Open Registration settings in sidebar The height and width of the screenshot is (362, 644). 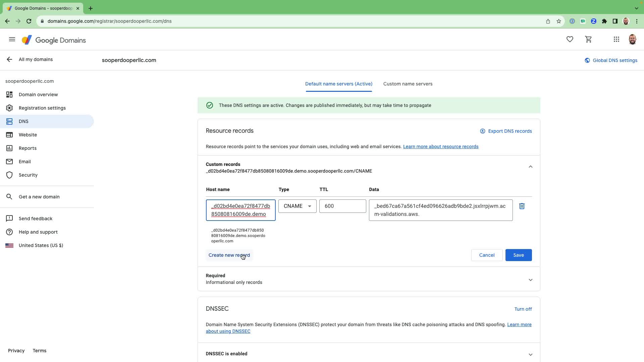(x=42, y=108)
